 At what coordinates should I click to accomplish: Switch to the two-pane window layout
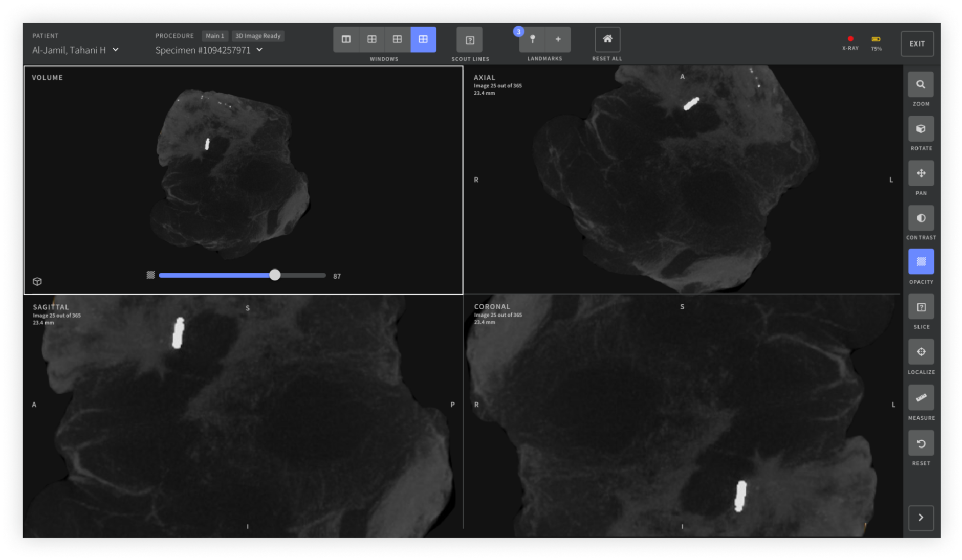pos(346,39)
